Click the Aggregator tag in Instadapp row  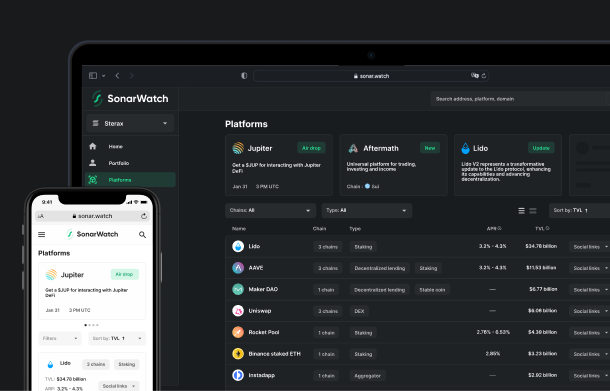point(368,376)
